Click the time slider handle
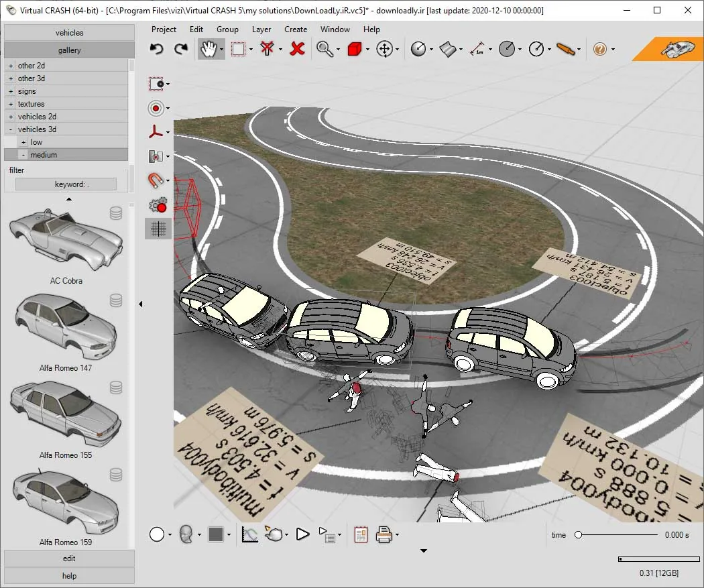704x588 pixels. 578,534
